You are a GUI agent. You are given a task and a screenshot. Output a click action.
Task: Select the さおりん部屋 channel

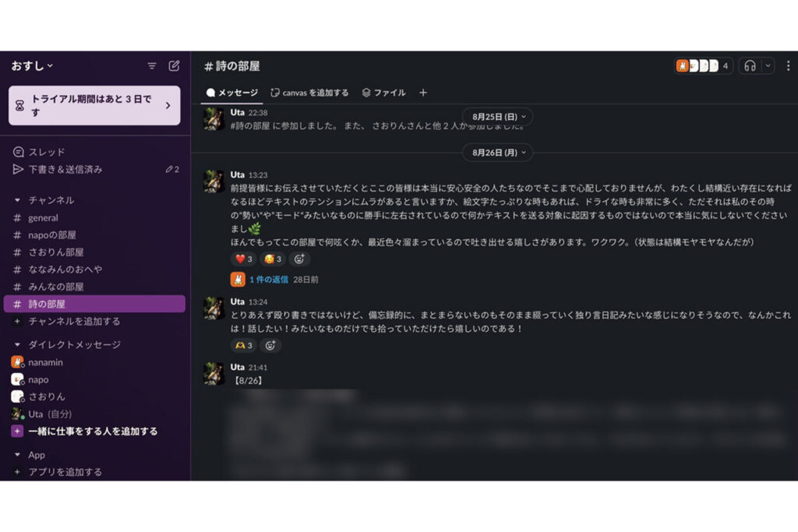click(x=56, y=252)
